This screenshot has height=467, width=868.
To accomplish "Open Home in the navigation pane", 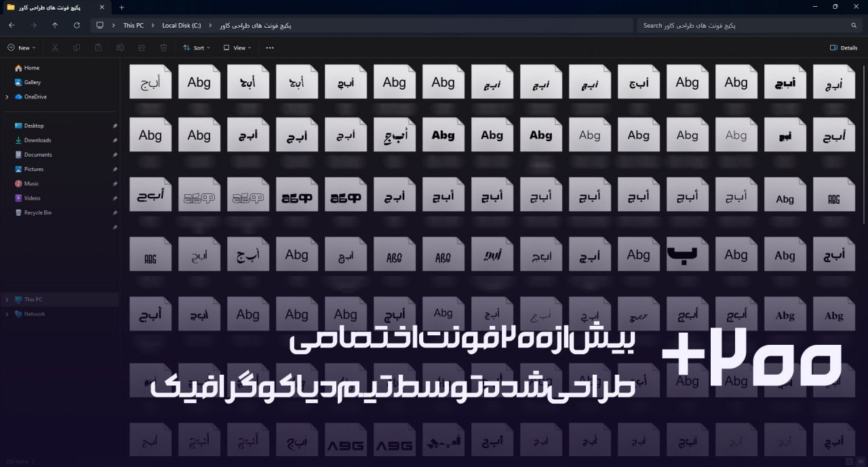I will (27, 68).
